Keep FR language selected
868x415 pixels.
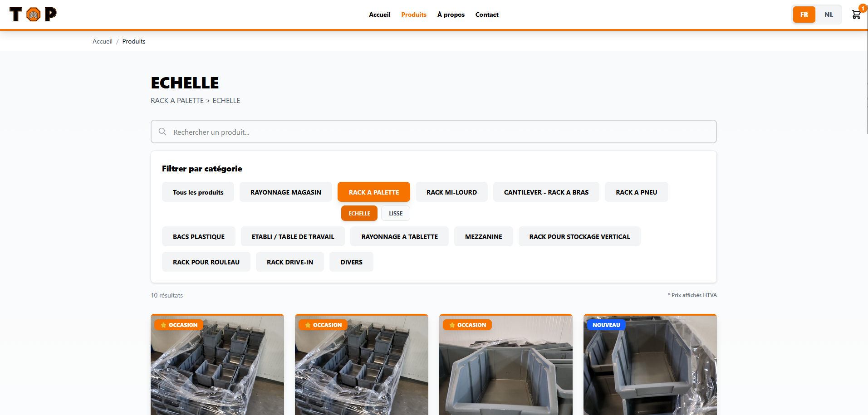(804, 14)
